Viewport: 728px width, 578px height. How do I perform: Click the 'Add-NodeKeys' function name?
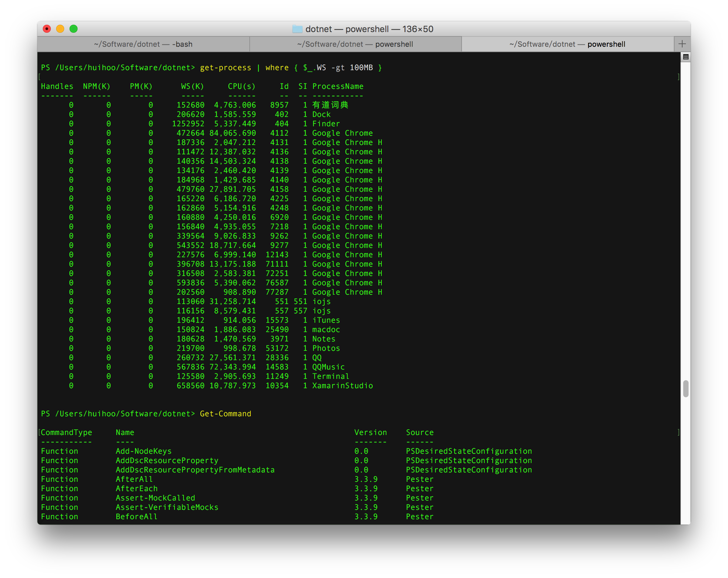[x=143, y=451]
